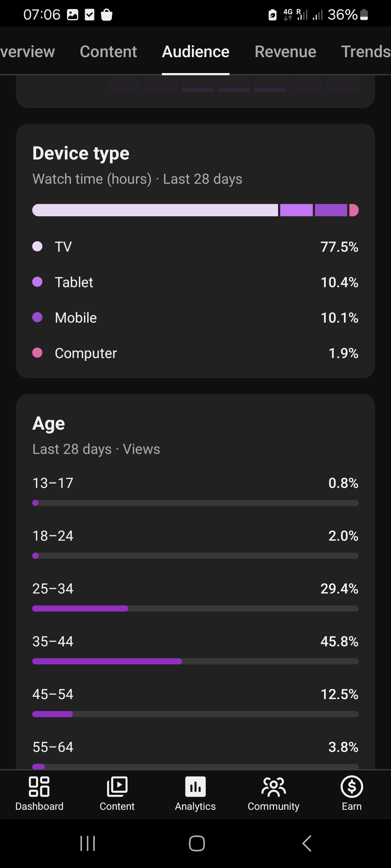
Task: Select the Tablet 10.4% row
Action: (195, 282)
